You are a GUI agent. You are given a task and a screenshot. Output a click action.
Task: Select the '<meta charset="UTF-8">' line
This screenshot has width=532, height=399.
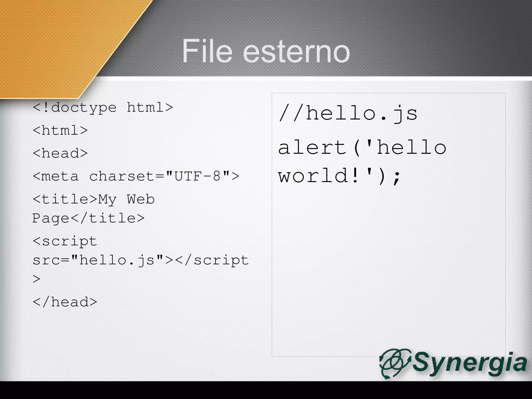tap(136, 176)
